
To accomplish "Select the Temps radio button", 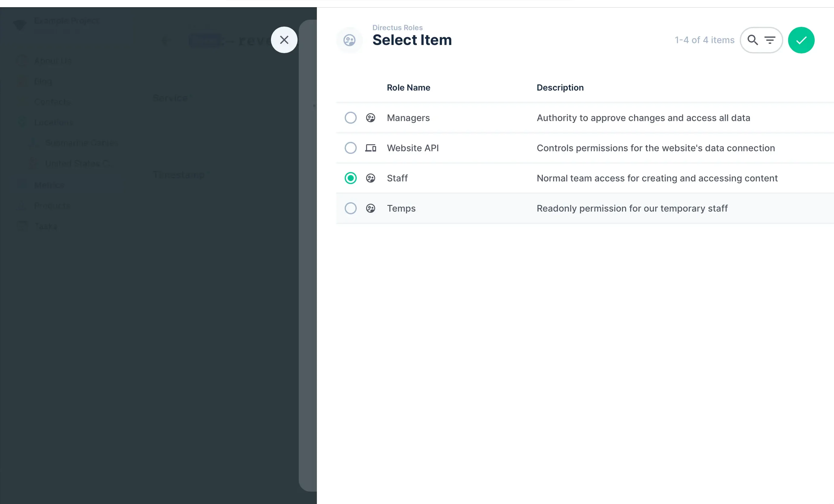I will [350, 208].
